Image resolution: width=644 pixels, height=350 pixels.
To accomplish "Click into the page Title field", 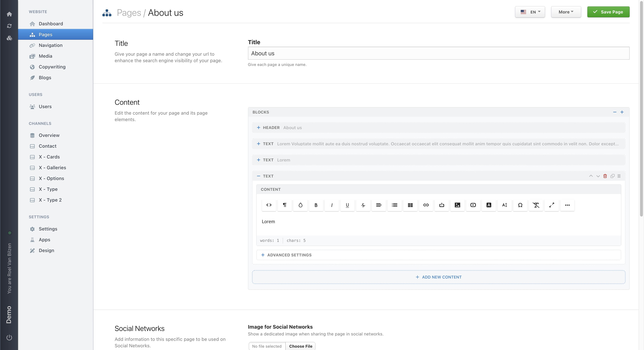I will (438, 53).
